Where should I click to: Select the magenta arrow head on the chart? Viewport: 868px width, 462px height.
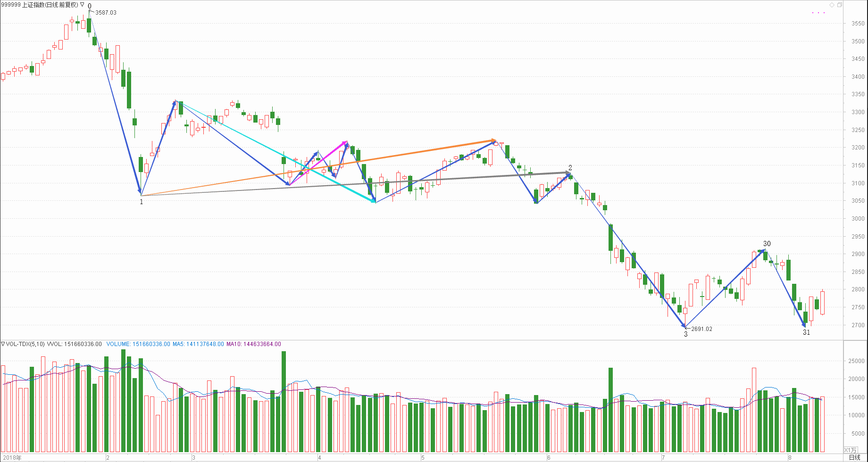pyautogui.click(x=345, y=142)
